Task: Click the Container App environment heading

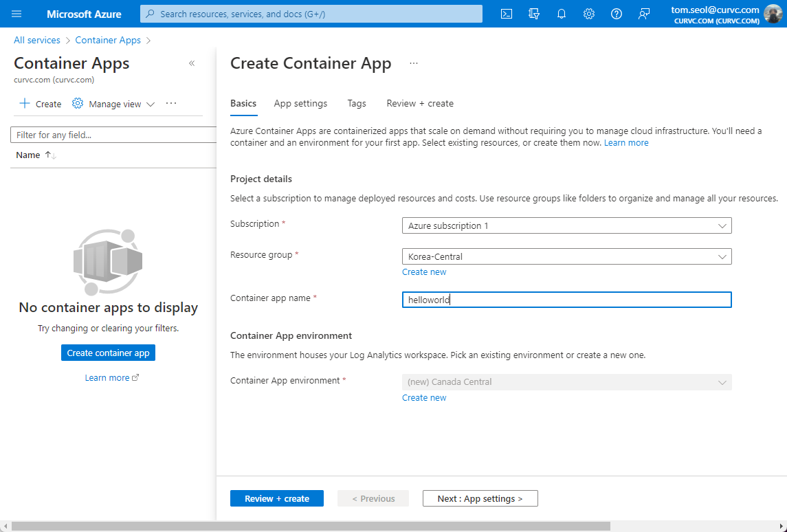Action: click(291, 335)
